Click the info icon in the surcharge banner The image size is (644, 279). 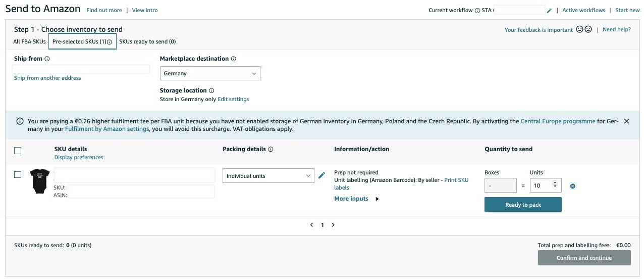point(20,121)
